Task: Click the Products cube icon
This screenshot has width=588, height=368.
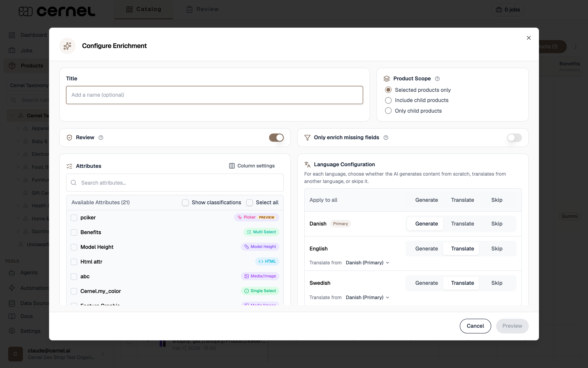Action: (12, 66)
